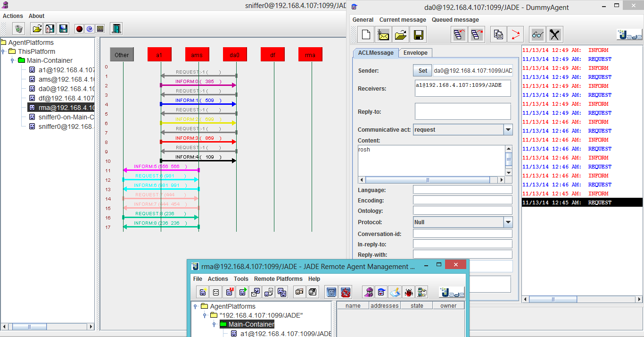644x337 pixels.
Task: Click the send custom message icon in RMA
Action: tap(256, 292)
